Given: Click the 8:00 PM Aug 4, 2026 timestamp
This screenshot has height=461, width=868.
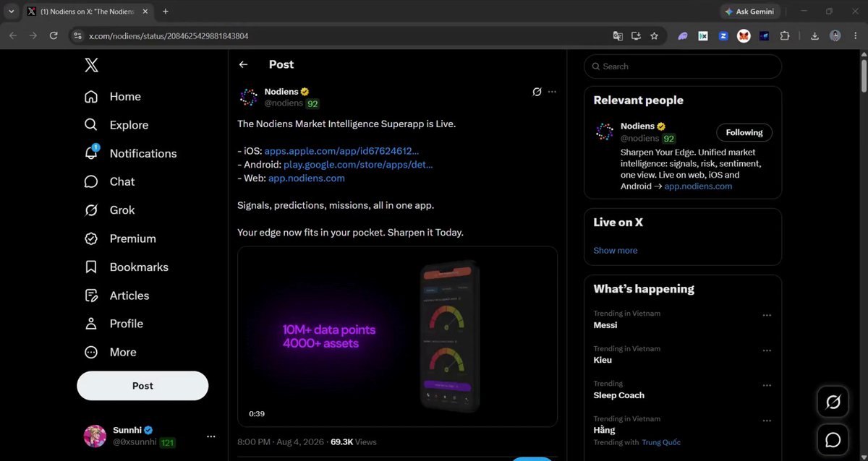Looking at the screenshot, I should click(x=281, y=441).
